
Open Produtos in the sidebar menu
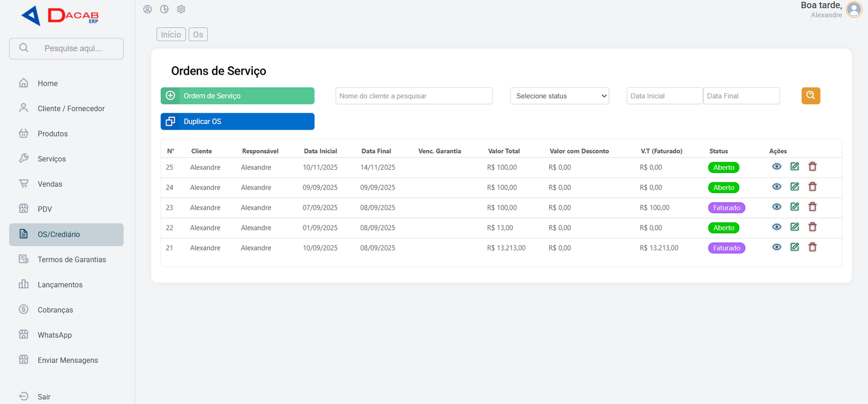[x=53, y=134]
